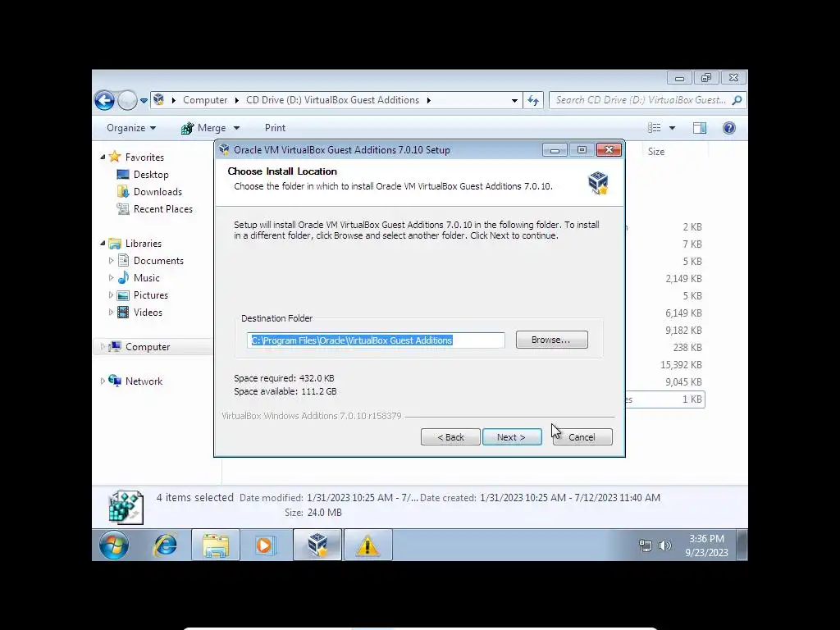The image size is (840, 630).
Task: Open Windows Explorer taskbar icon
Action: click(x=216, y=545)
